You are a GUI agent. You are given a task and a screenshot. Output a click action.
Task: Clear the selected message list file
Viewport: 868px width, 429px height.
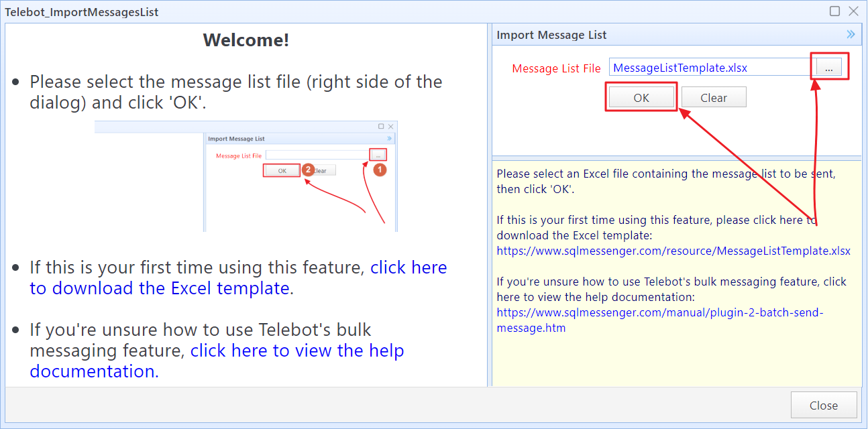coord(713,98)
